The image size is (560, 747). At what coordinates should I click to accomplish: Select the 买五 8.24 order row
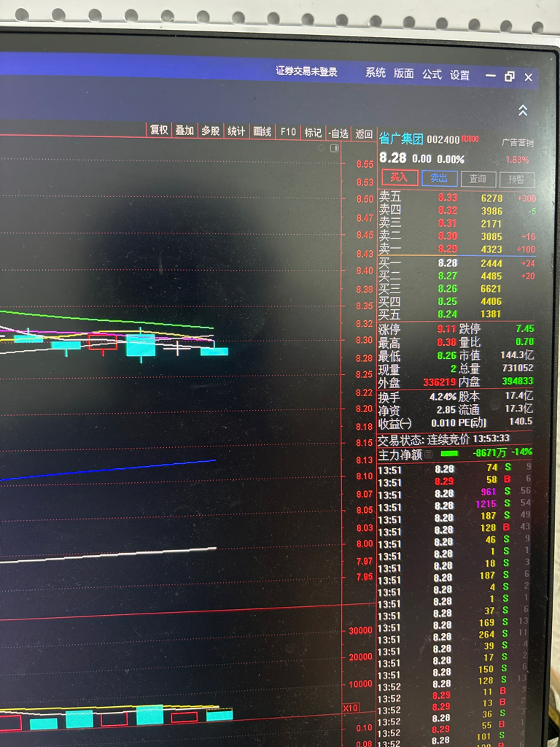(x=457, y=314)
